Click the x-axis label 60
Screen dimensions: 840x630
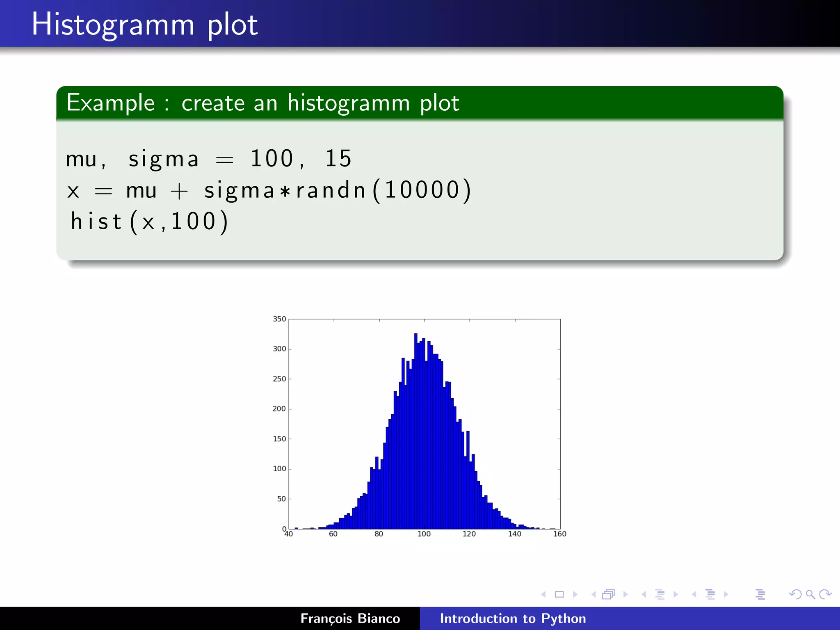333,534
